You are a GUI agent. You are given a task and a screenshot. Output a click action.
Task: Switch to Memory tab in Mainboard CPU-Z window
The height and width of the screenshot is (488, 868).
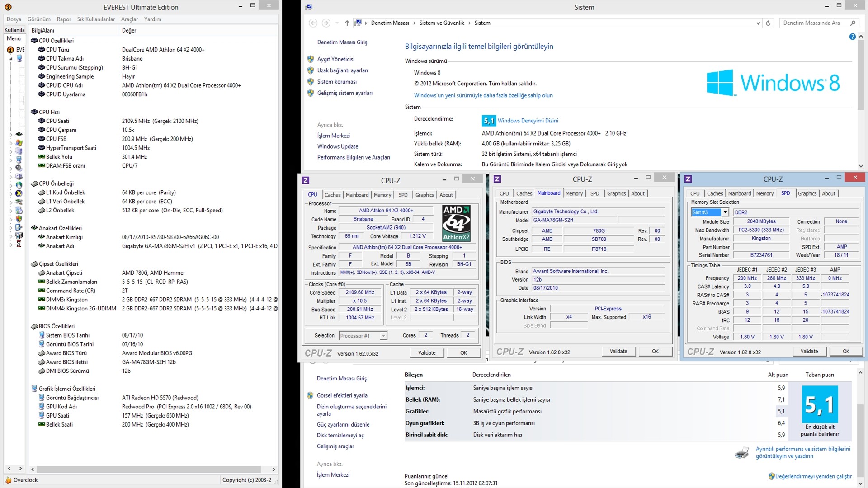pos(574,193)
